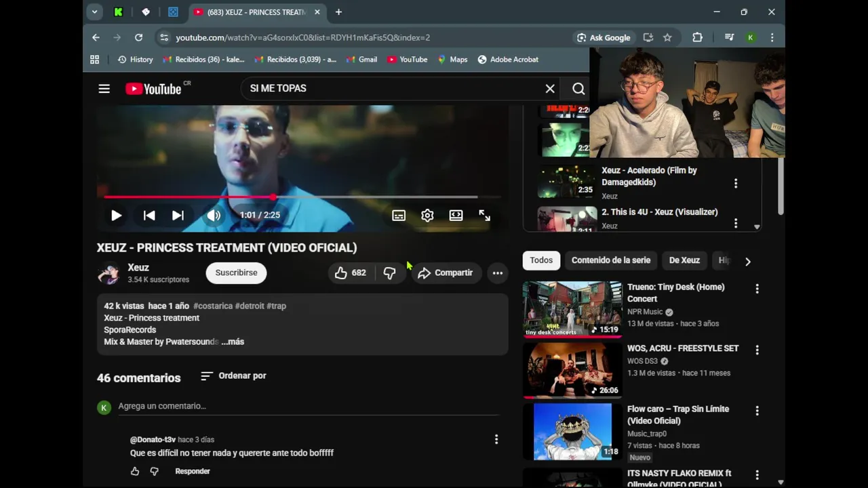Click the YouTube search magnifier button
The height and width of the screenshot is (488, 868).
[x=578, y=89]
